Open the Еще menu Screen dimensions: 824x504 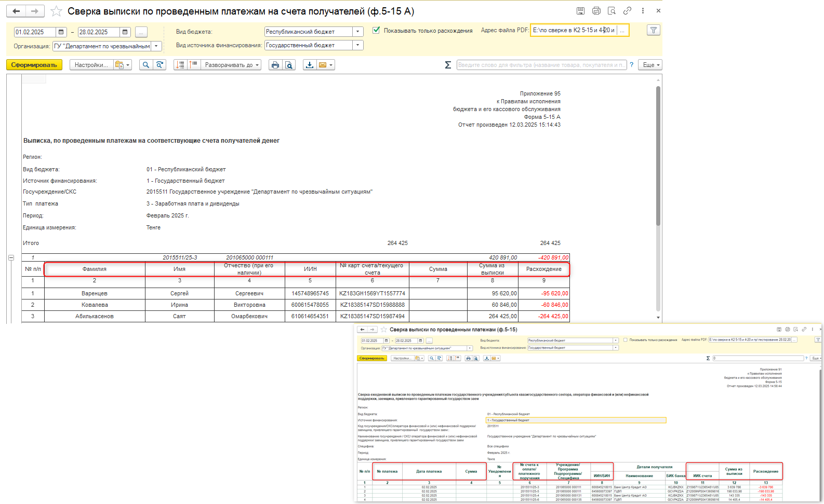650,65
